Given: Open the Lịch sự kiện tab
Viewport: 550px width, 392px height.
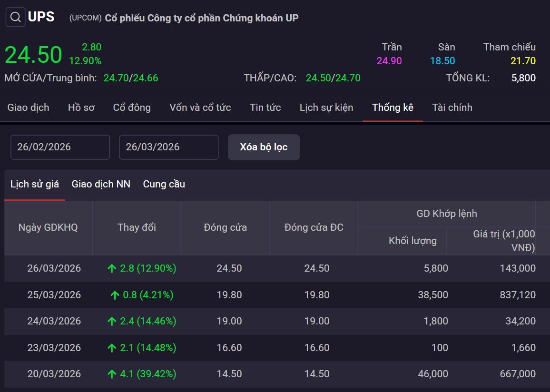Looking at the screenshot, I should coord(326,108).
